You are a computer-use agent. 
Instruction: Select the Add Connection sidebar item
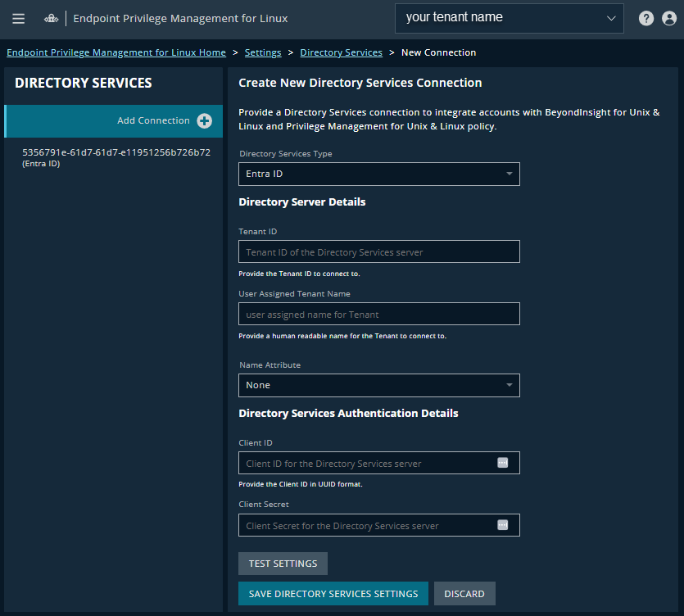click(x=113, y=121)
